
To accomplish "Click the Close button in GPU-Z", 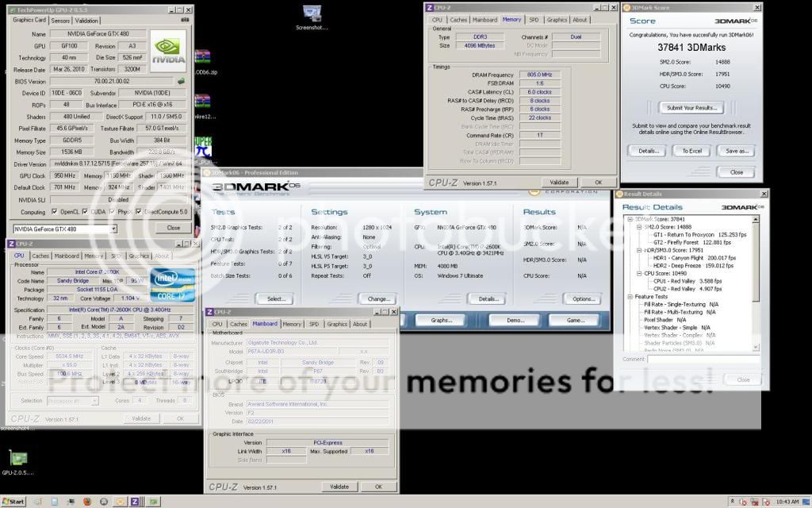I will pyautogui.click(x=174, y=228).
